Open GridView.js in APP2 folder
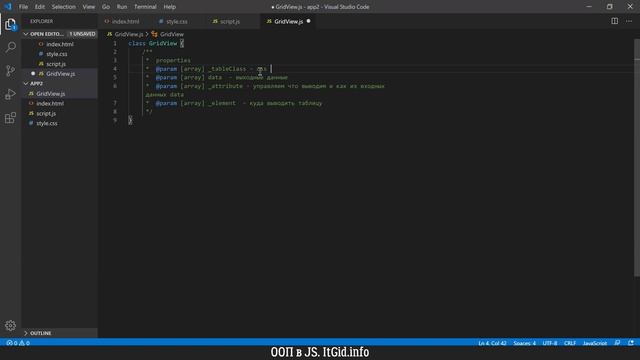The image size is (640, 360). pos(60,93)
